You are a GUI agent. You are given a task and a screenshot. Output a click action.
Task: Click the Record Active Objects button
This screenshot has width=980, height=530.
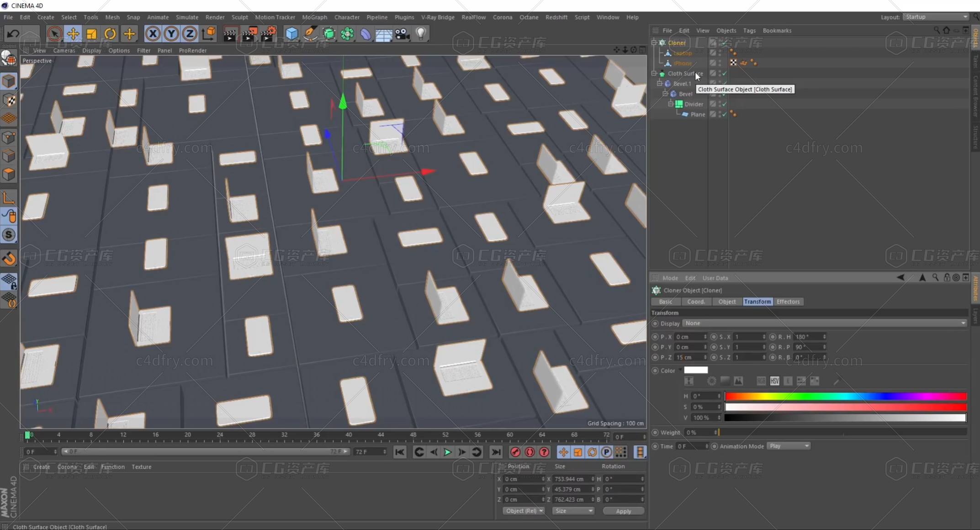(515, 452)
